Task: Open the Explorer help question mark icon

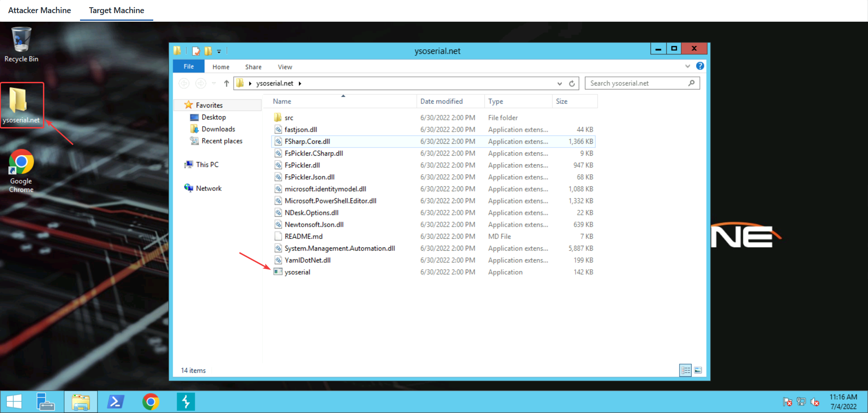Action: click(700, 66)
